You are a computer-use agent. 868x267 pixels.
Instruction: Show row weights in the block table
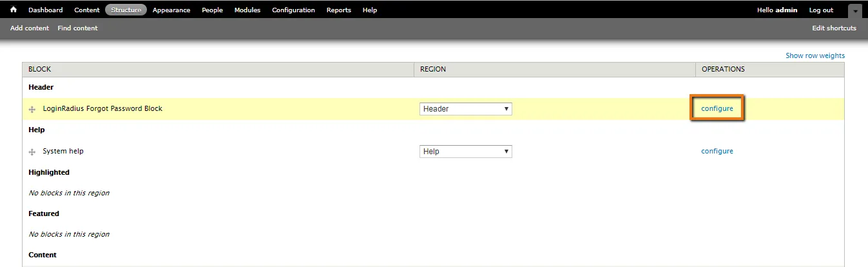pos(815,55)
